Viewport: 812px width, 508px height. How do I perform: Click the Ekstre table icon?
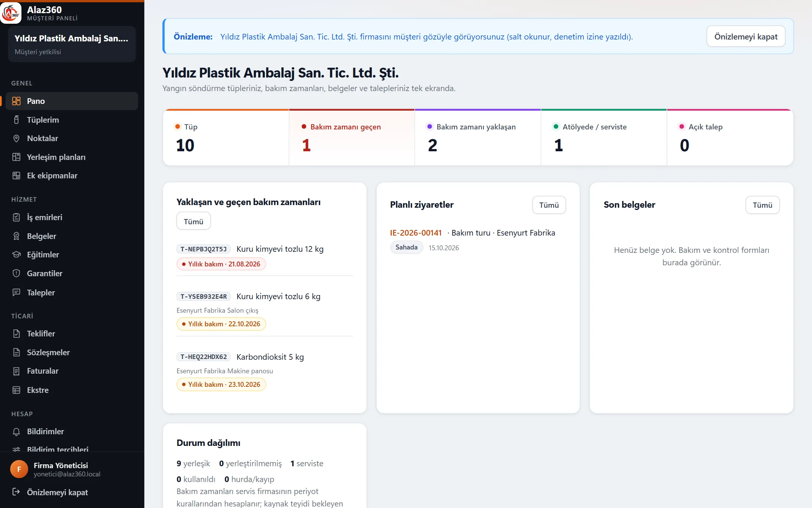(16, 390)
